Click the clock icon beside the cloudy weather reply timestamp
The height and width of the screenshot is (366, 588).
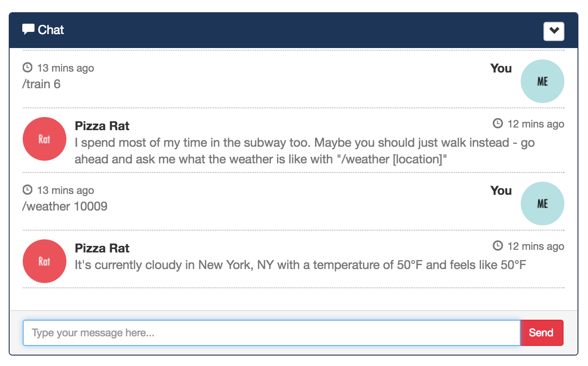(x=498, y=245)
